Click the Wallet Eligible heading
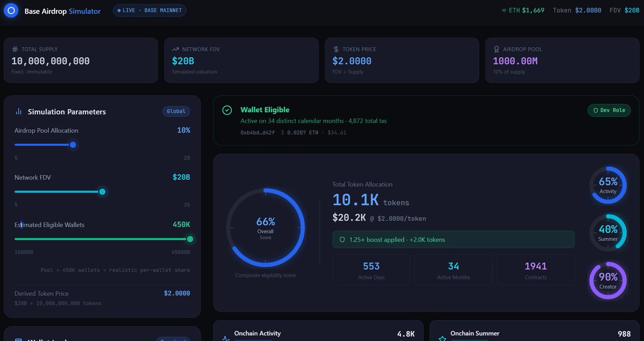This screenshot has width=644, height=341. [x=265, y=110]
